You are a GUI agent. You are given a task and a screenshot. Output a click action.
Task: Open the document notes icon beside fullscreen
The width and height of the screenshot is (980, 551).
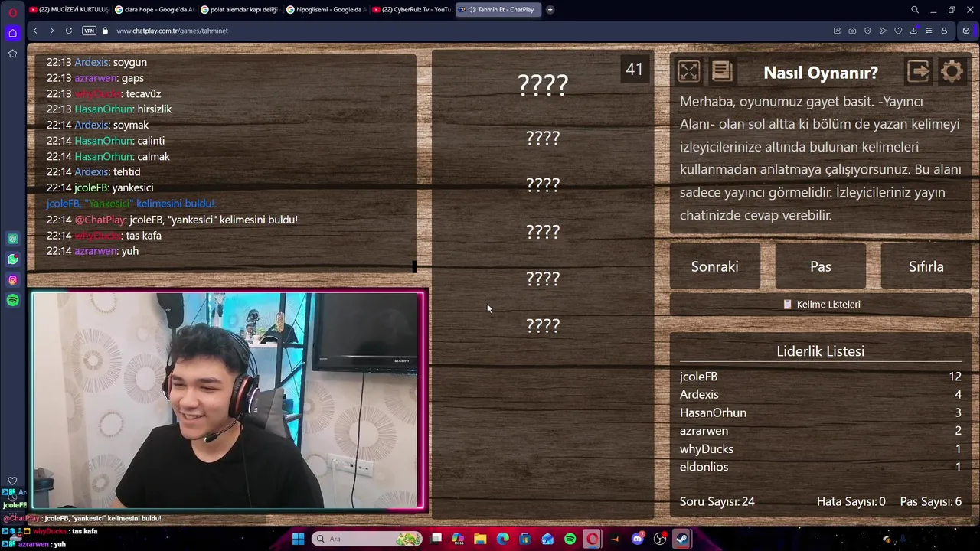point(721,71)
